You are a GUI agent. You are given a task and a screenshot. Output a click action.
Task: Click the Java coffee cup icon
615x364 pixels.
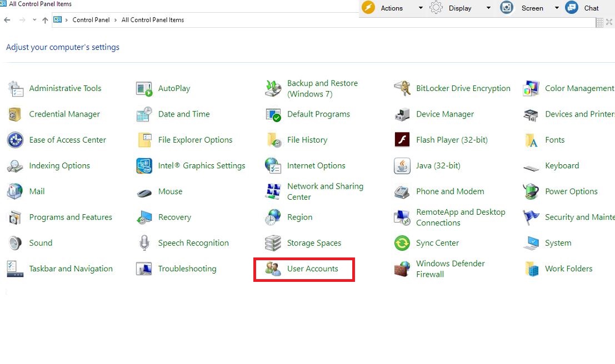(402, 166)
